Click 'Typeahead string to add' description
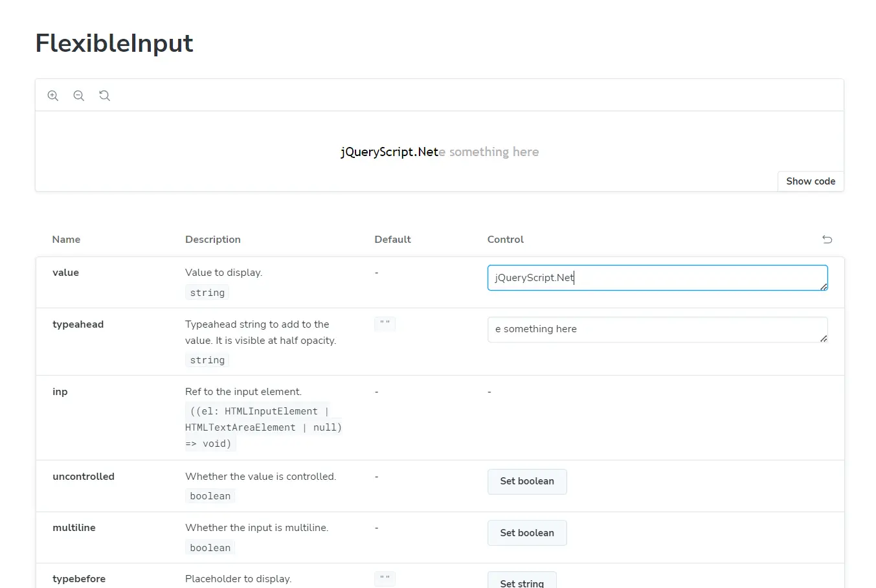 pos(260,332)
